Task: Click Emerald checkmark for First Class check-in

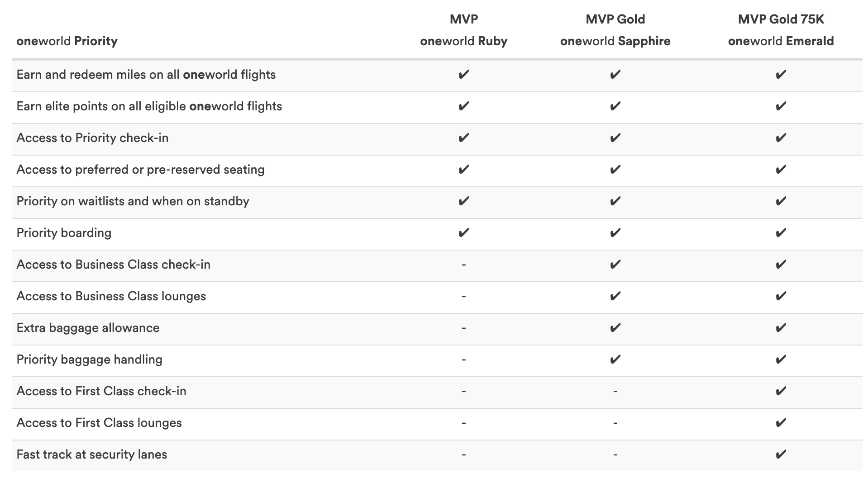Action: click(x=781, y=391)
